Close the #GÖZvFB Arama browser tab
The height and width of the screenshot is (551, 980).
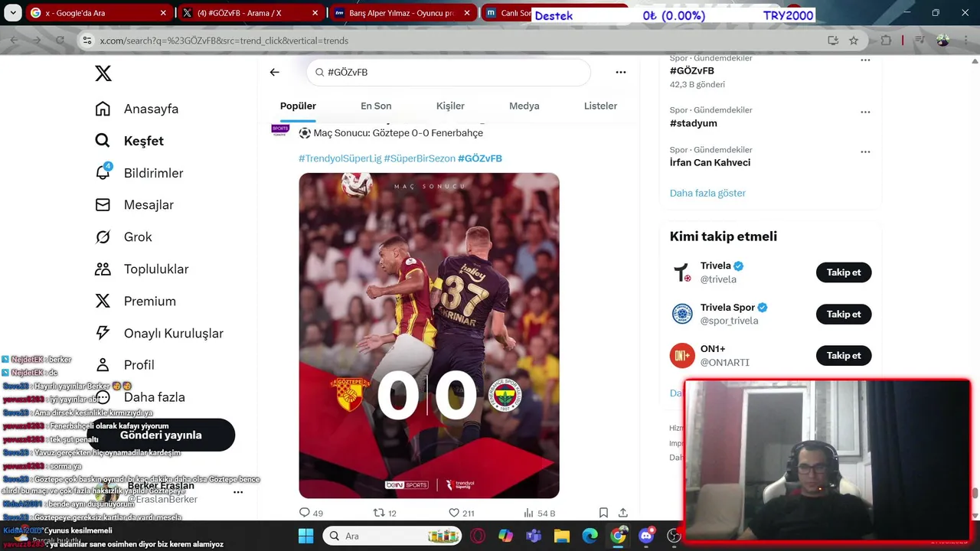[315, 13]
